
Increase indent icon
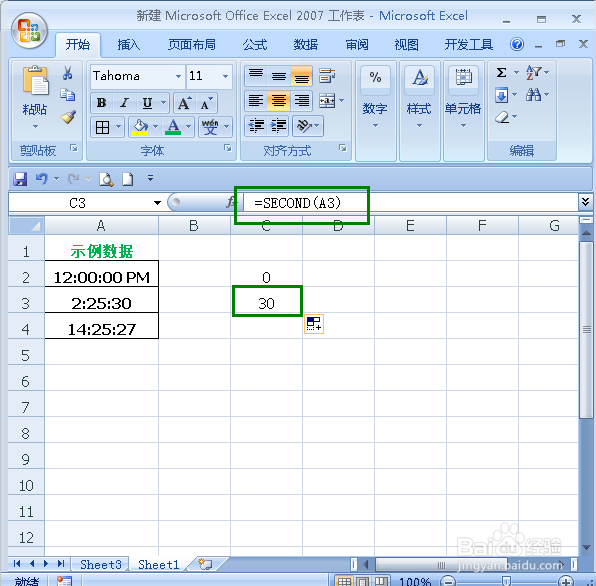279,125
